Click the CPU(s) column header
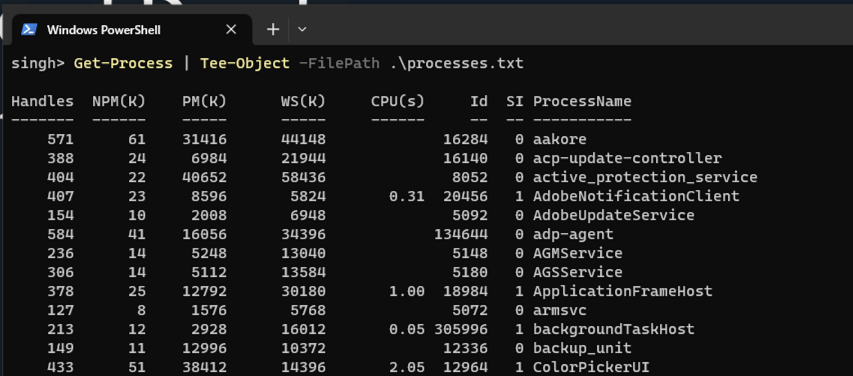 pyautogui.click(x=398, y=101)
